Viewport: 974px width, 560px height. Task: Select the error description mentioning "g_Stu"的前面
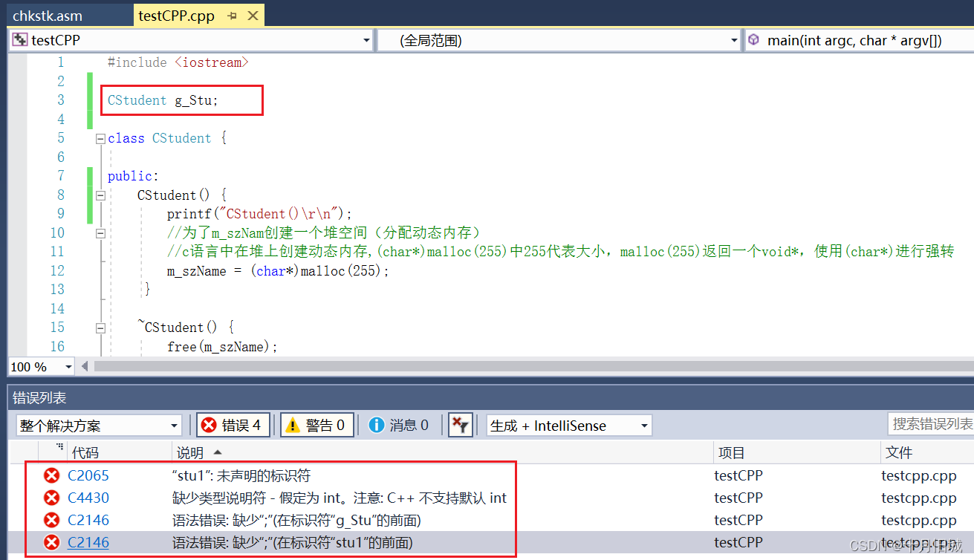[297, 521]
